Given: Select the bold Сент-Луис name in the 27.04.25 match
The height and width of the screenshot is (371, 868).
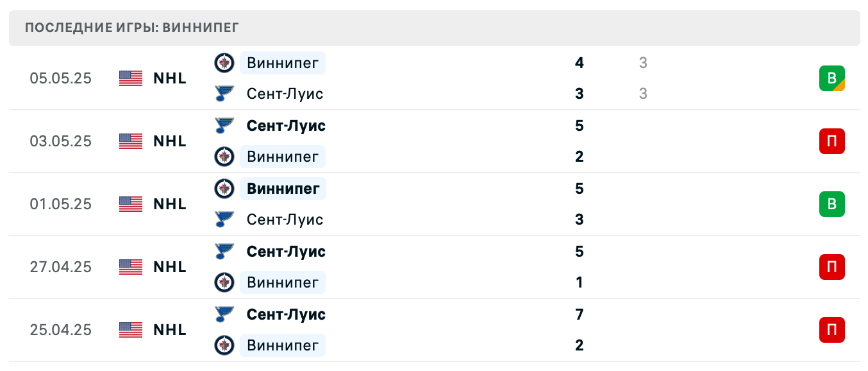Looking at the screenshot, I should [286, 252].
